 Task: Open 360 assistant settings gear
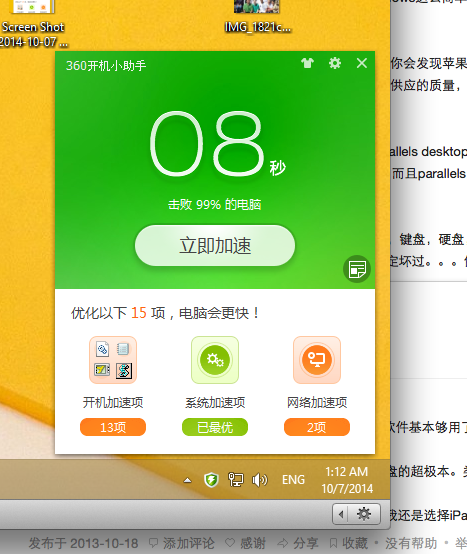335,63
